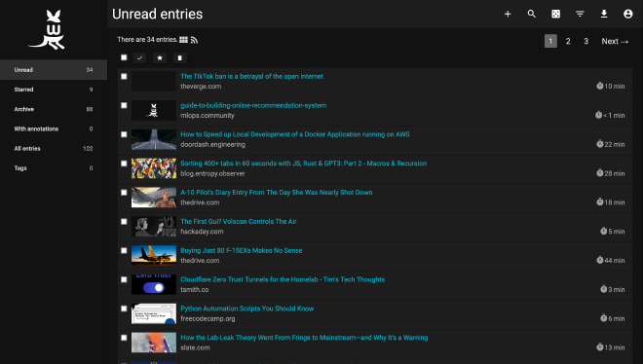The image size is (643, 364).
Task: Open guide-to-building-online-recommendation-system article
Action: click(253, 105)
